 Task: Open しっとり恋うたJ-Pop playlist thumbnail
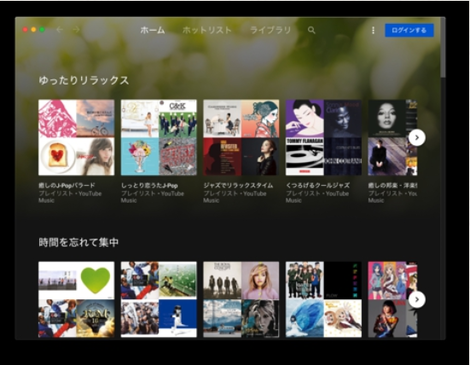point(159,137)
